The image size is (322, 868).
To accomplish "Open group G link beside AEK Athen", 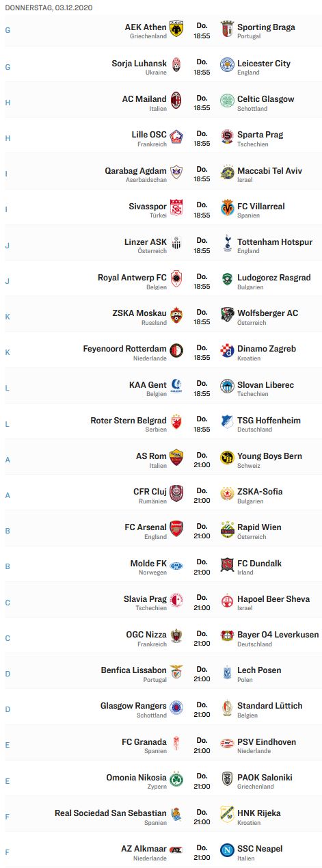I will click(x=8, y=31).
